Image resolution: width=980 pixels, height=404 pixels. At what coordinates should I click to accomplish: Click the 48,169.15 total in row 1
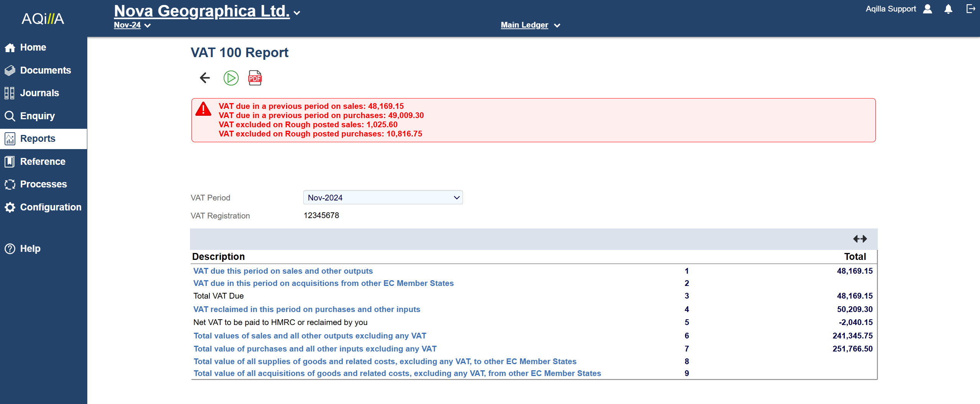[854, 271]
